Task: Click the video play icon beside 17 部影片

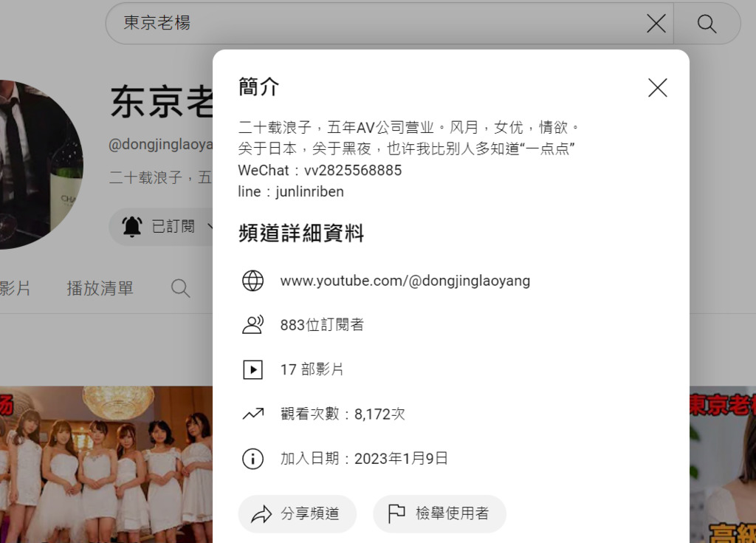Action: [x=253, y=369]
